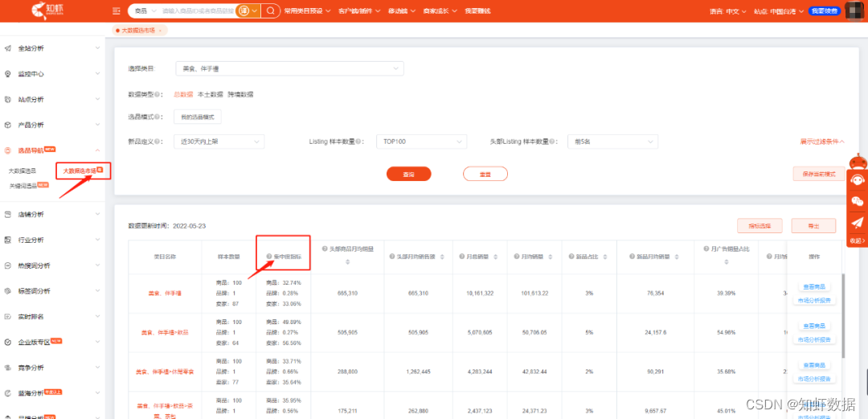868x419 pixels.
Task: Click the blue 我要续费 button
Action: pyautogui.click(x=825, y=11)
